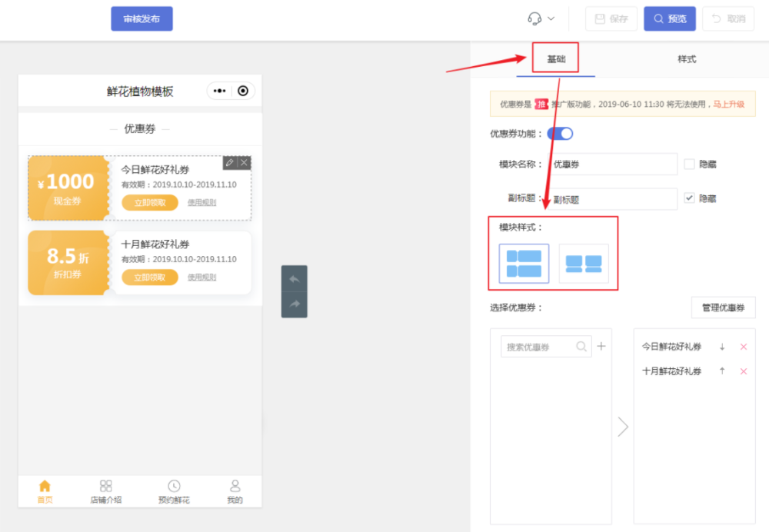Uncheck the 隐藏 box for 副标题
This screenshot has height=532, width=769.
689,198
